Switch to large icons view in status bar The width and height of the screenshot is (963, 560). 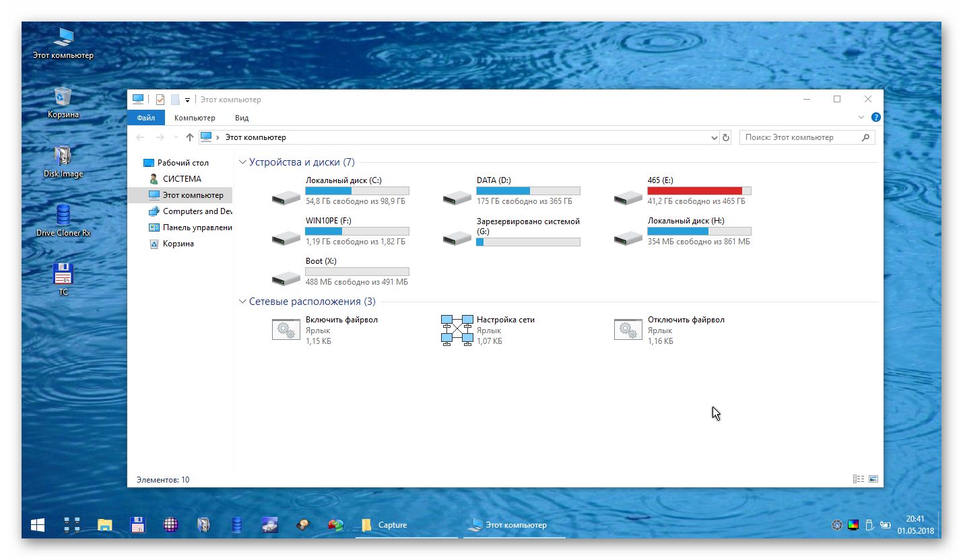[x=873, y=478]
